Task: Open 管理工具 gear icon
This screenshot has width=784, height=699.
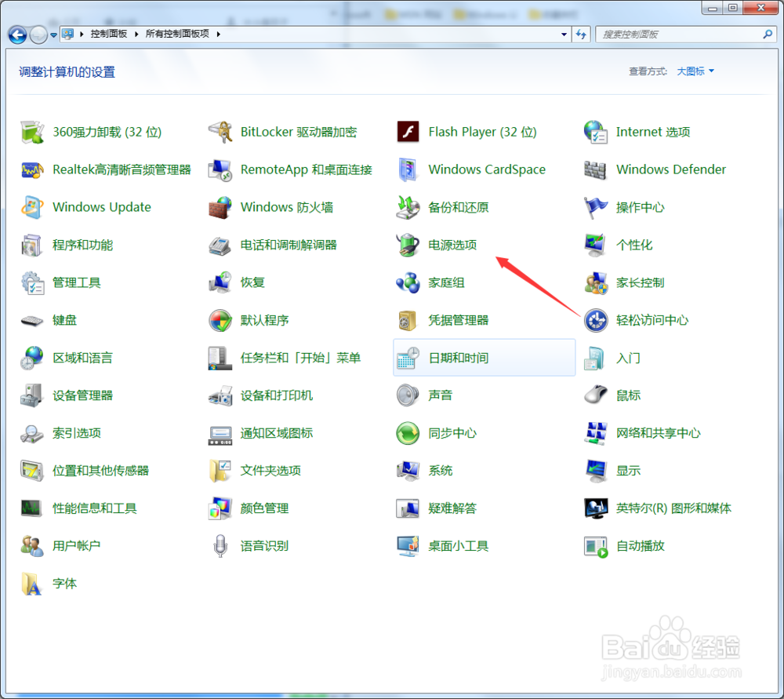Action: click(x=32, y=282)
